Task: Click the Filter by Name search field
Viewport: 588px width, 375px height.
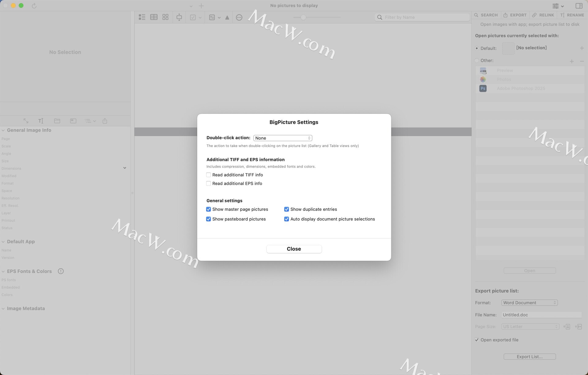Action: (x=422, y=17)
